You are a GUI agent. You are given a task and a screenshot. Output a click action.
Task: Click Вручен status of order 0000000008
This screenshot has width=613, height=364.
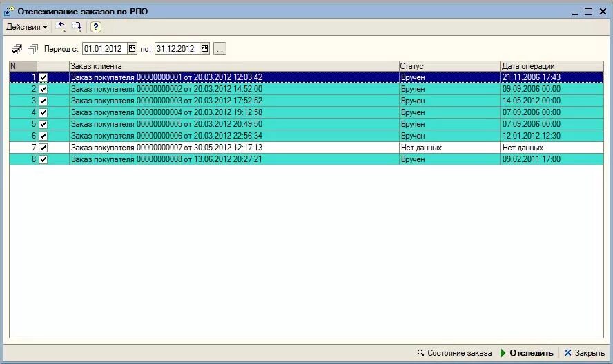(449, 159)
